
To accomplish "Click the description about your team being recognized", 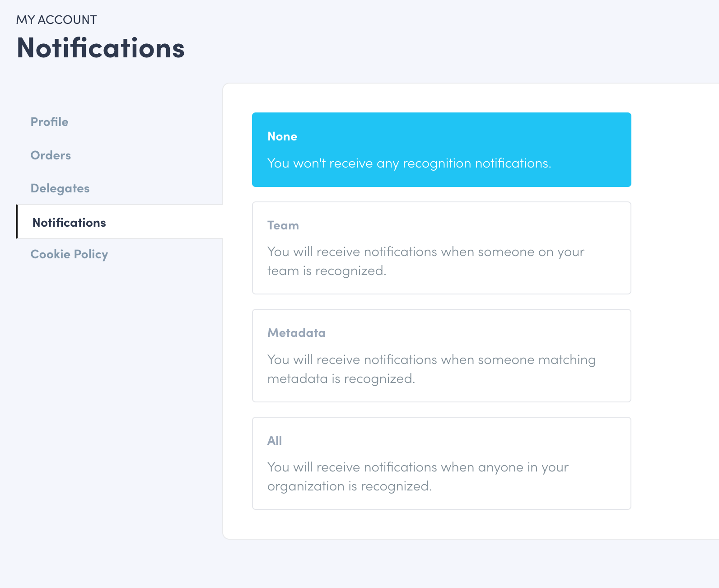I will click(425, 261).
